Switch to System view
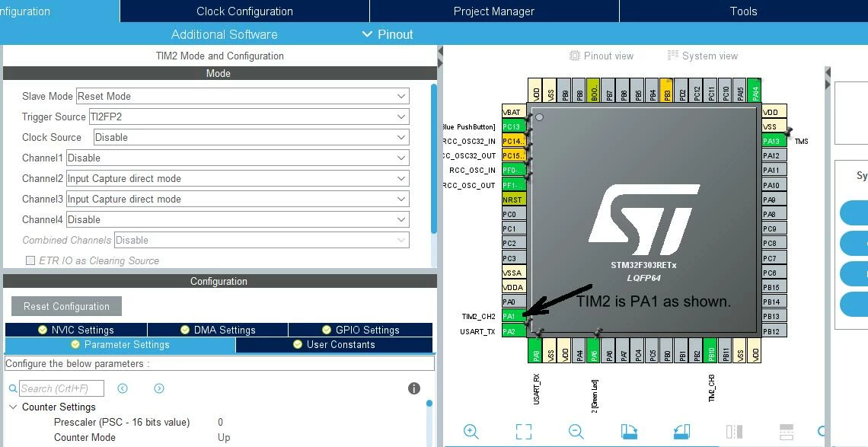The image size is (868, 447). (x=703, y=56)
